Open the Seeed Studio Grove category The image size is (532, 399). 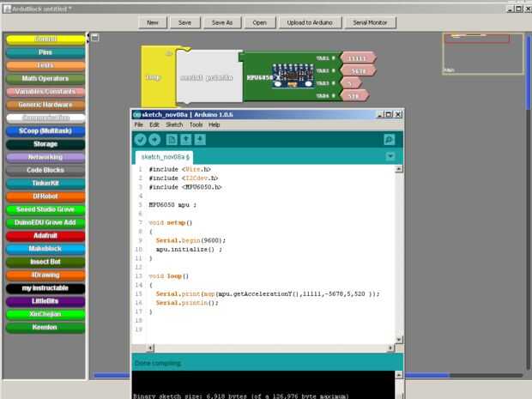45,209
